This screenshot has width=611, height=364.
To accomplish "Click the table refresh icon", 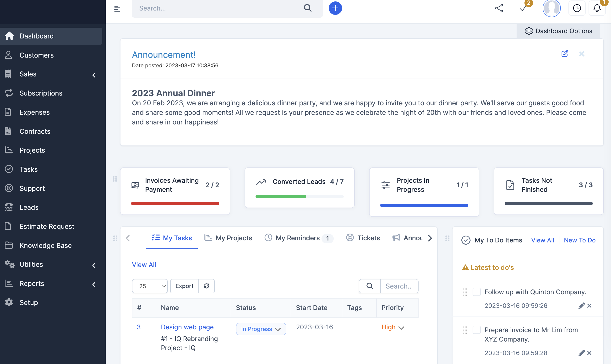I will (207, 286).
